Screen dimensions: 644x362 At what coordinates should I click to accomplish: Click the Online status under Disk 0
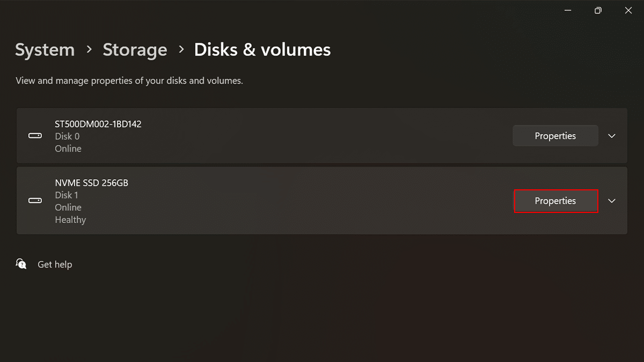point(68,149)
